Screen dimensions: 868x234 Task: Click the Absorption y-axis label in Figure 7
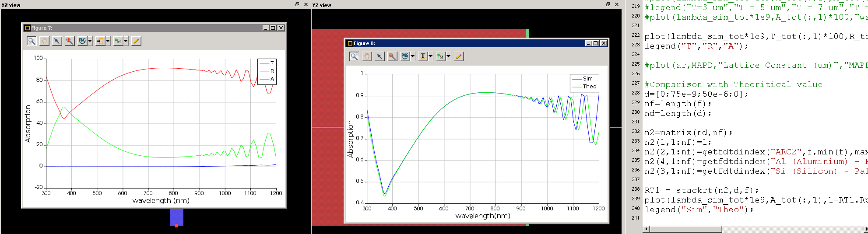[28, 124]
